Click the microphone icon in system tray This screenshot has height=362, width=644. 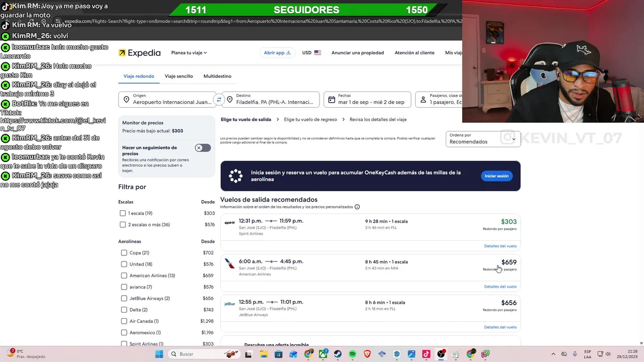(x=575, y=354)
